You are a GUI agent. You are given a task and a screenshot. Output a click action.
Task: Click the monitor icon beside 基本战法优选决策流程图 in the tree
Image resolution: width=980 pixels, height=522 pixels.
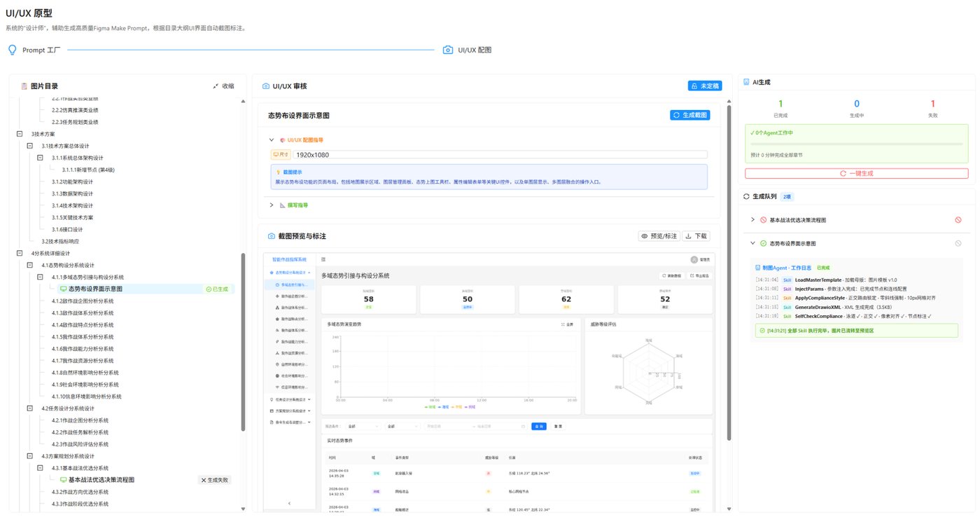click(63, 480)
